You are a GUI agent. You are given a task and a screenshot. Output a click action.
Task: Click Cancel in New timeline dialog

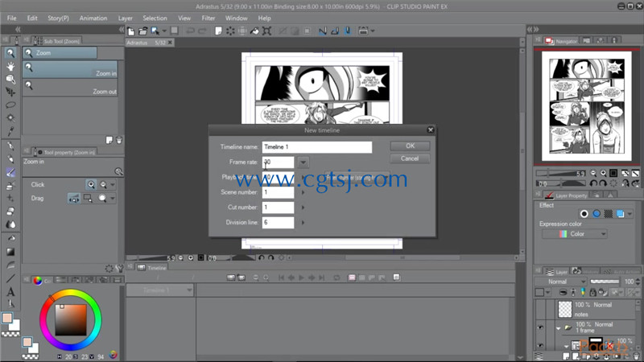410,158
